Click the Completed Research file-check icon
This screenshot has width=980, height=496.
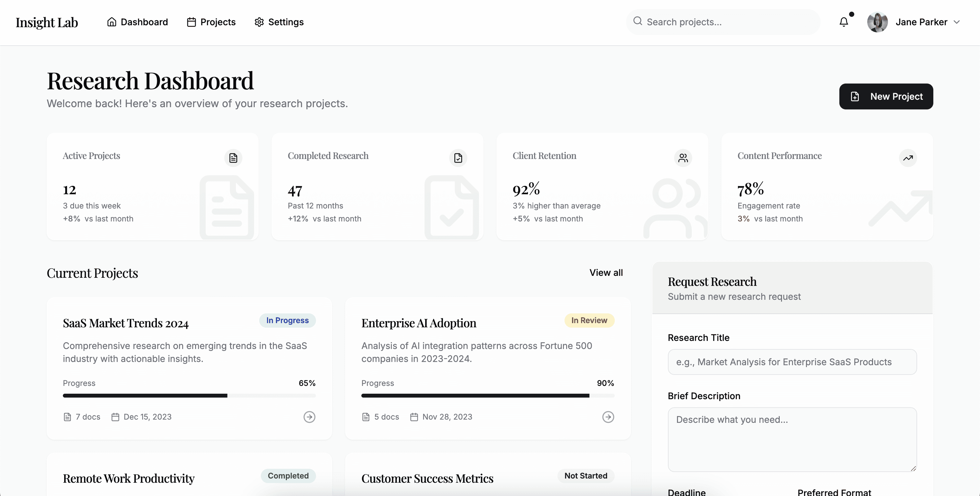pyautogui.click(x=458, y=158)
